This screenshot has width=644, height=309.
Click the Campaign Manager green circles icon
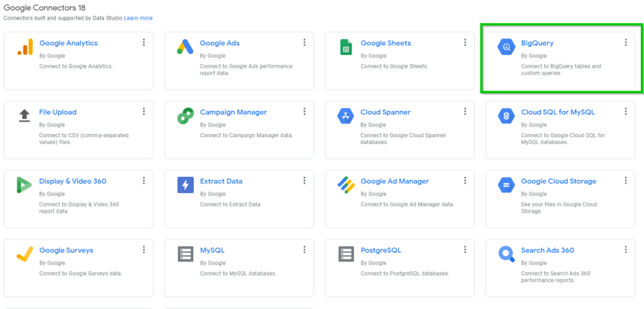[x=185, y=116]
